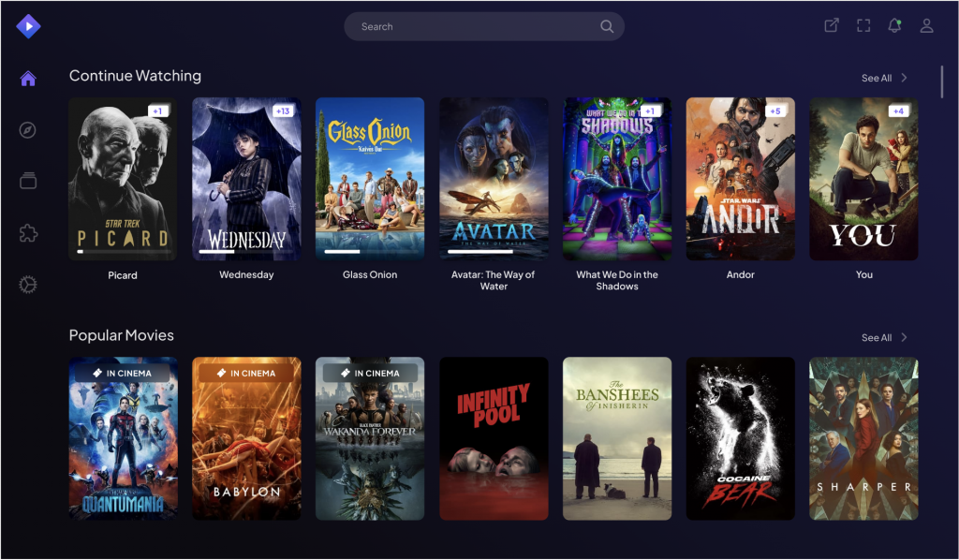This screenshot has width=959, height=560.
Task: Open the Infinity Pool movie poster
Action: (494, 438)
